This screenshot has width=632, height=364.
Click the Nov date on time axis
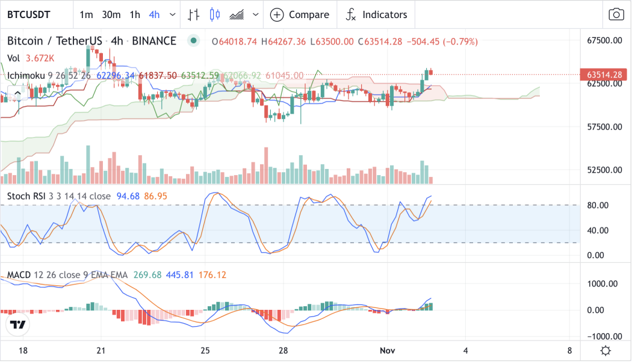point(388,351)
